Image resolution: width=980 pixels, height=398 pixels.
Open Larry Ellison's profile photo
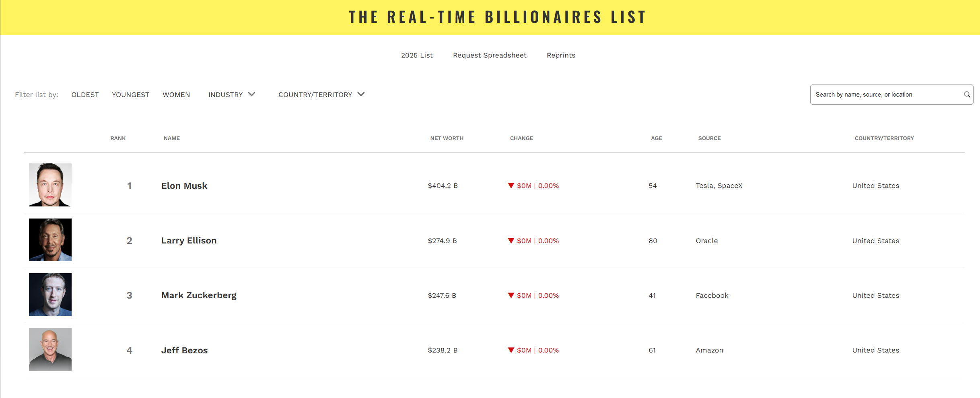point(50,240)
